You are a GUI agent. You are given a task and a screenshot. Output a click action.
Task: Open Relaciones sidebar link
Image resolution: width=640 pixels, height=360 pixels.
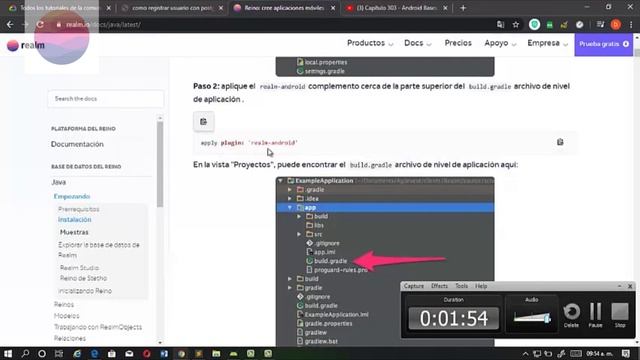click(70, 338)
